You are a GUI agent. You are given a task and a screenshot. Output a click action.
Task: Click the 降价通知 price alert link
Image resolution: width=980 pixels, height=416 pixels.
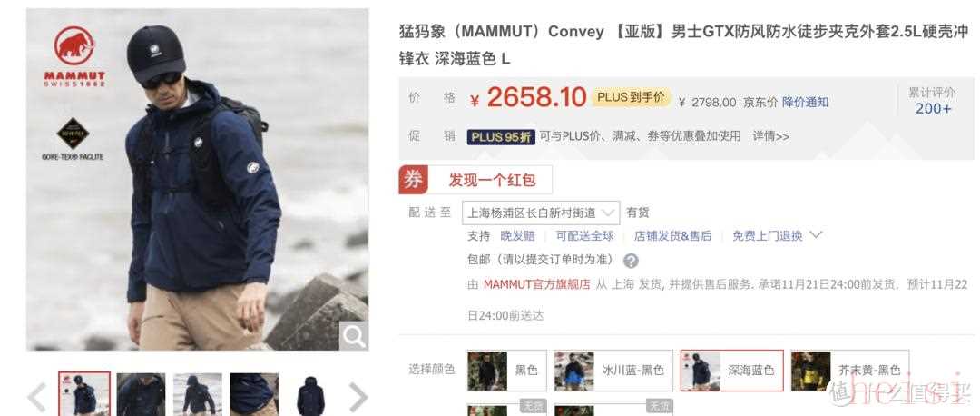click(805, 102)
